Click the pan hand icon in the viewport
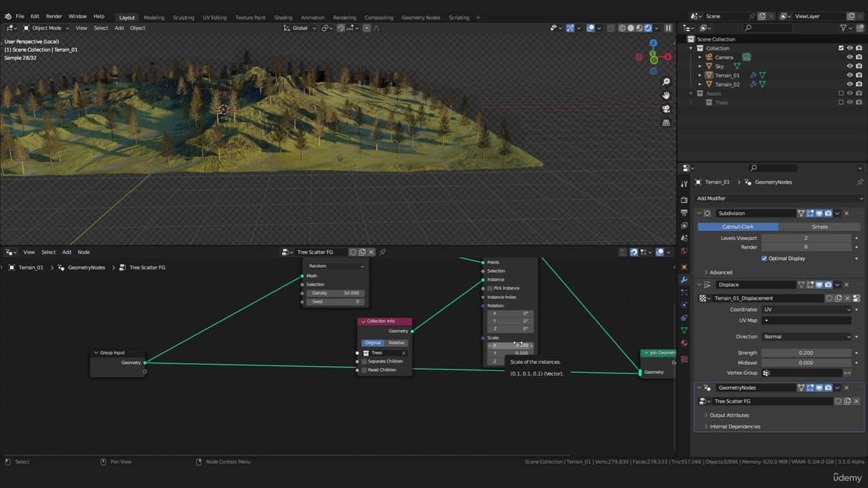Image resolution: width=868 pixels, height=488 pixels. tap(666, 95)
